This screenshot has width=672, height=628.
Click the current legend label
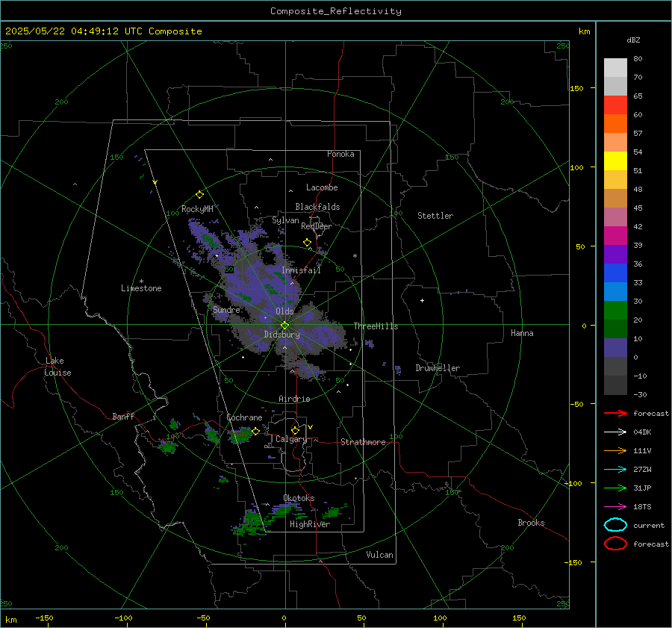pyautogui.click(x=649, y=526)
